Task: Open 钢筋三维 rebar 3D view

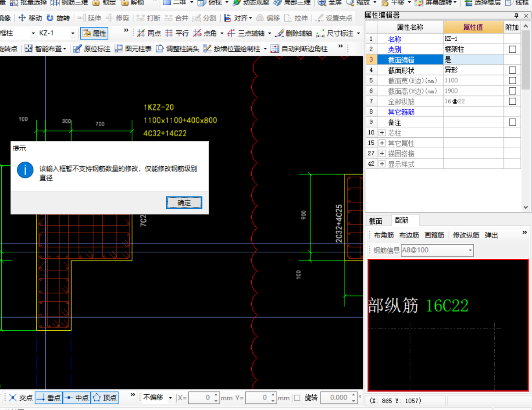Action: (x=69, y=3)
